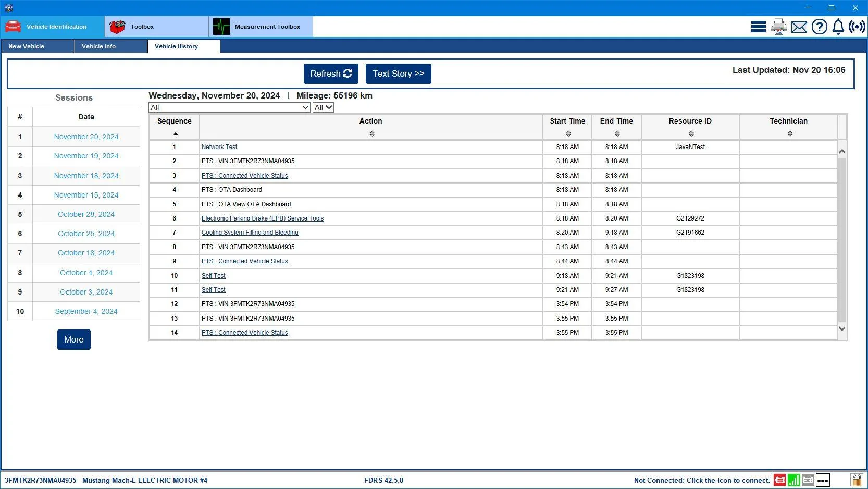Open Electronic Parking Brake (EPB) Service Tools link
The image size is (868, 489).
[263, 218]
